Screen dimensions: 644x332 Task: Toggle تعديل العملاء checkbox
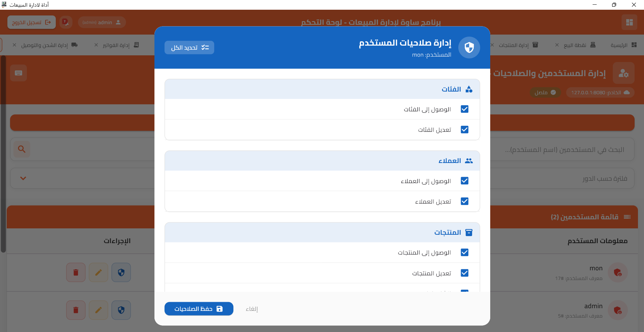(464, 201)
